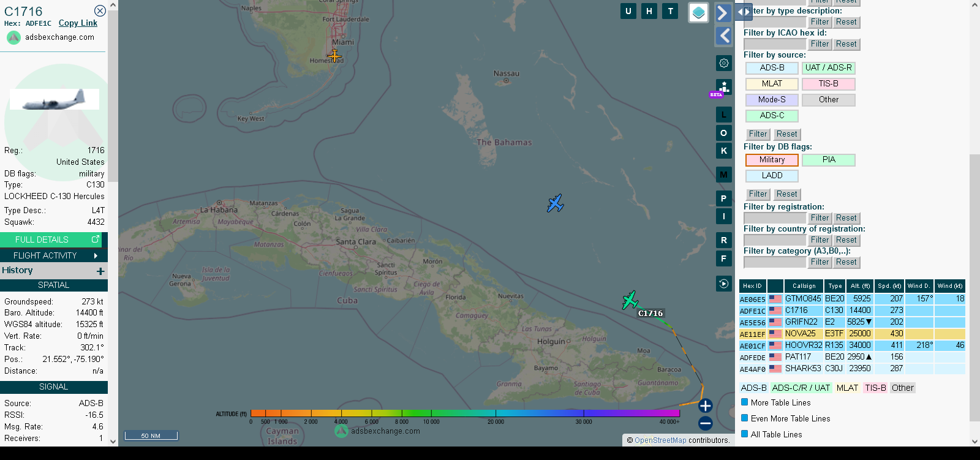Image resolution: width=980 pixels, height=460 pixels.
Task: Select the GTMO845 table row
Action: click(x=852, y=299)
